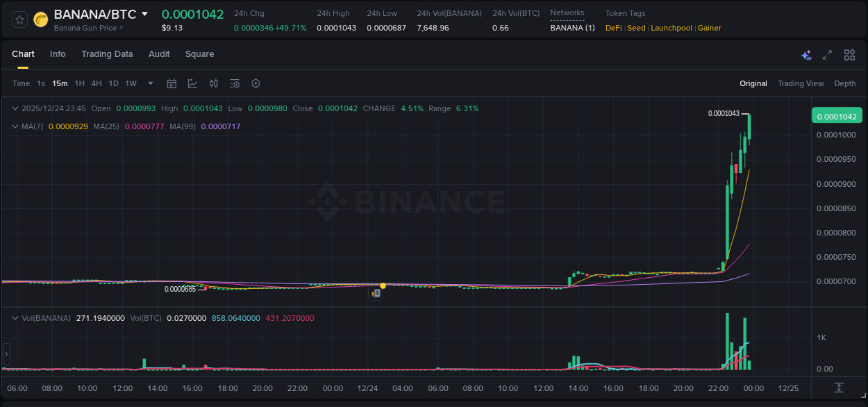Screen dimensions: 868x407
Task: Open the Audit tab
Action: [x=159, y=54]
